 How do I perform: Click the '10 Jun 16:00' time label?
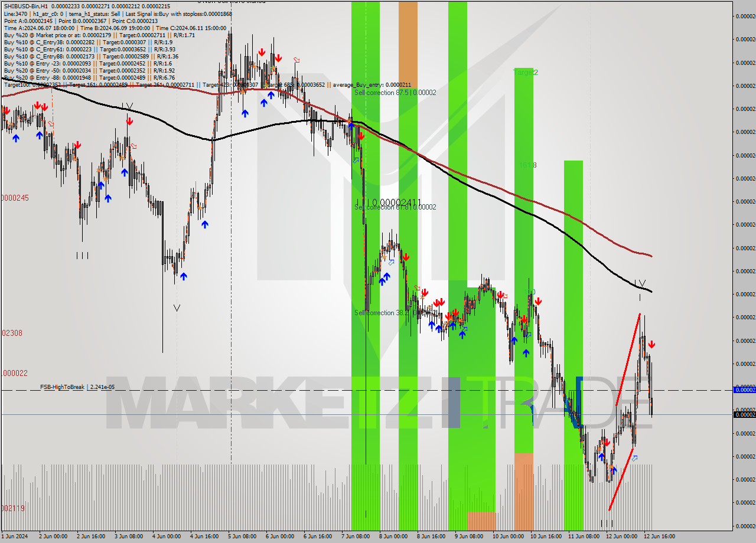545,537
